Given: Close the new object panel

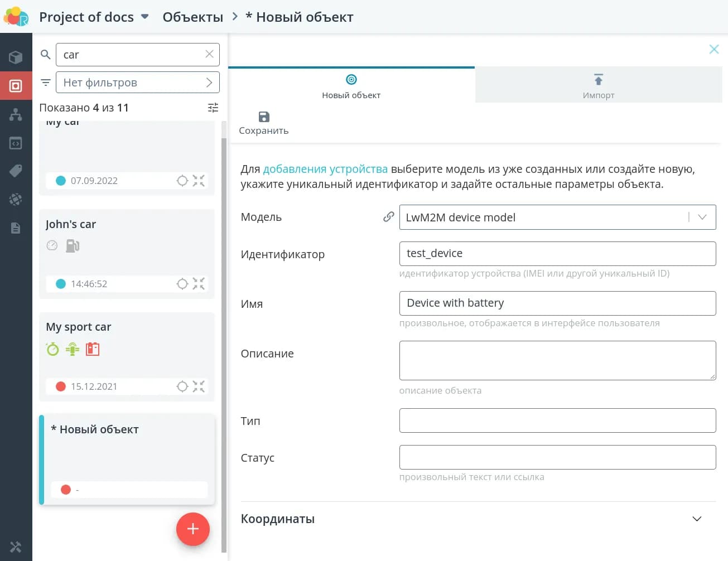Looking at the screenshot, I should [x=713, y=49].
